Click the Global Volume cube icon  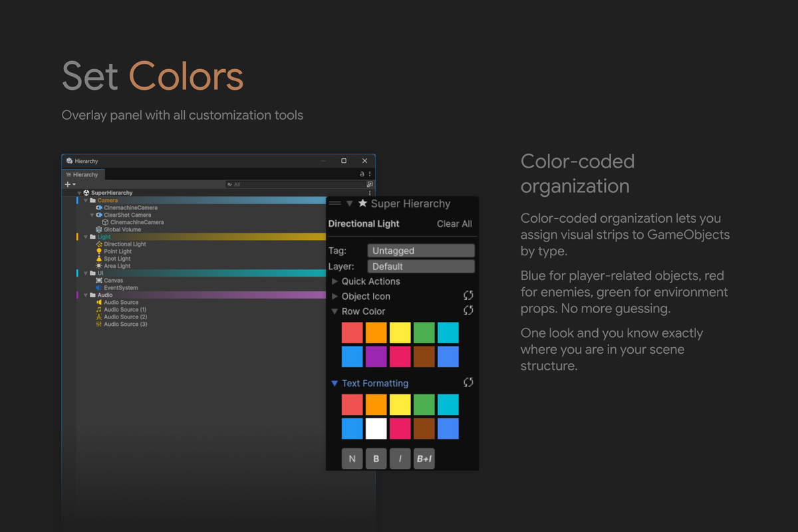[99, 229]
